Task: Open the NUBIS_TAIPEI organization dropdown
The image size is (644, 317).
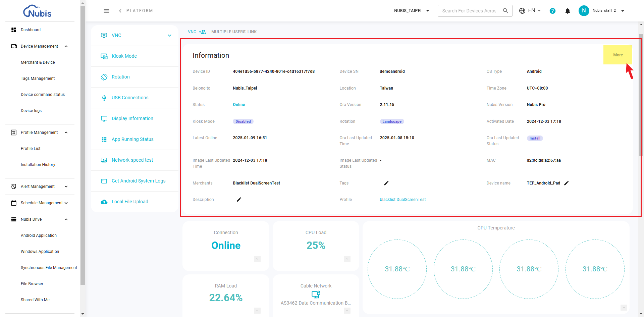Action: (412, 11)
